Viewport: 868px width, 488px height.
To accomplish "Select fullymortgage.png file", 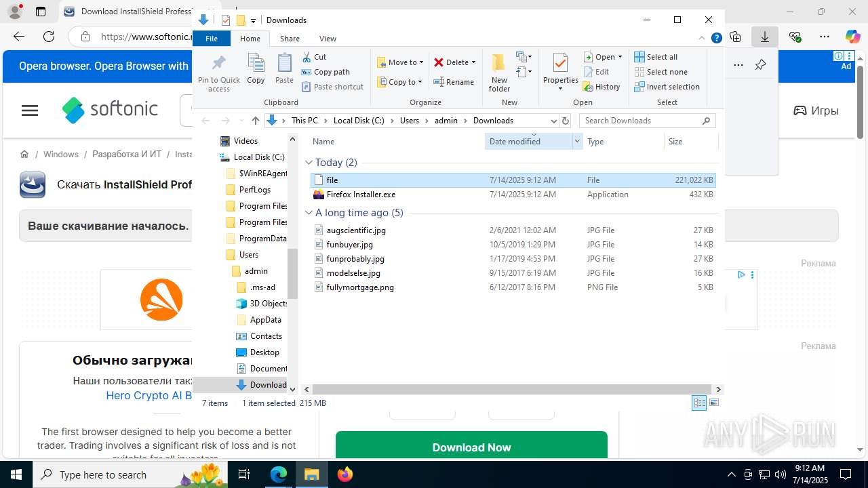I will click(x=512, y=287).
